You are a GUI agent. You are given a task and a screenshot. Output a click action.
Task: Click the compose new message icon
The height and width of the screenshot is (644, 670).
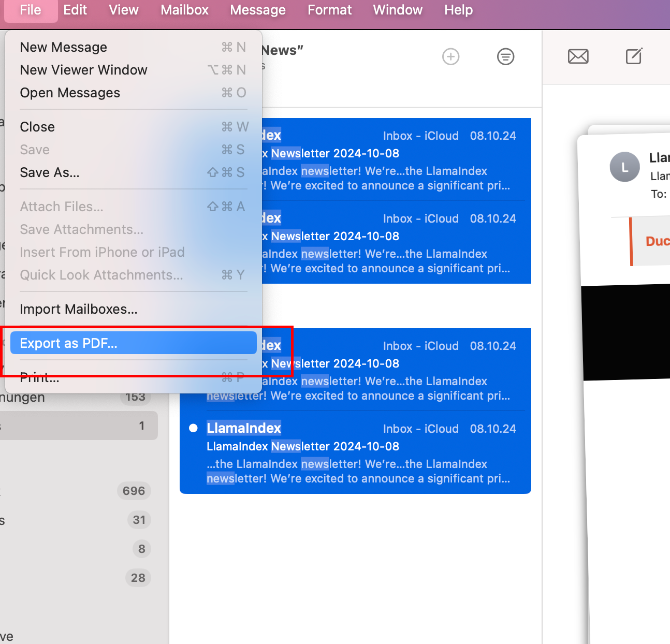coord(634,56)
